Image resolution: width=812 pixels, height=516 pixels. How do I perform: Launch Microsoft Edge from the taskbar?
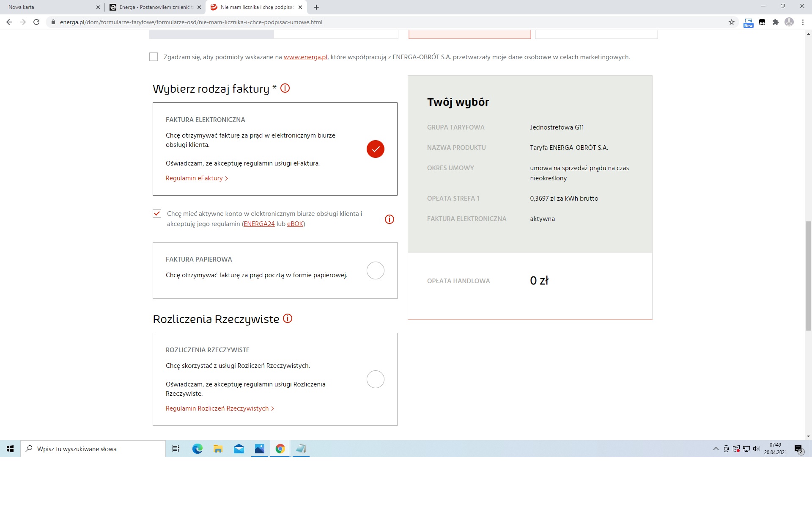pos(197,449)
